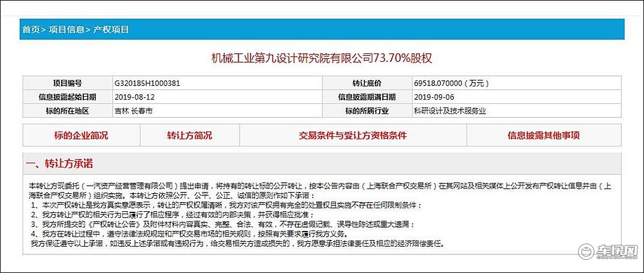
Task: Select the 交易条件与受让方资格条件 tab
Action: 352,136
